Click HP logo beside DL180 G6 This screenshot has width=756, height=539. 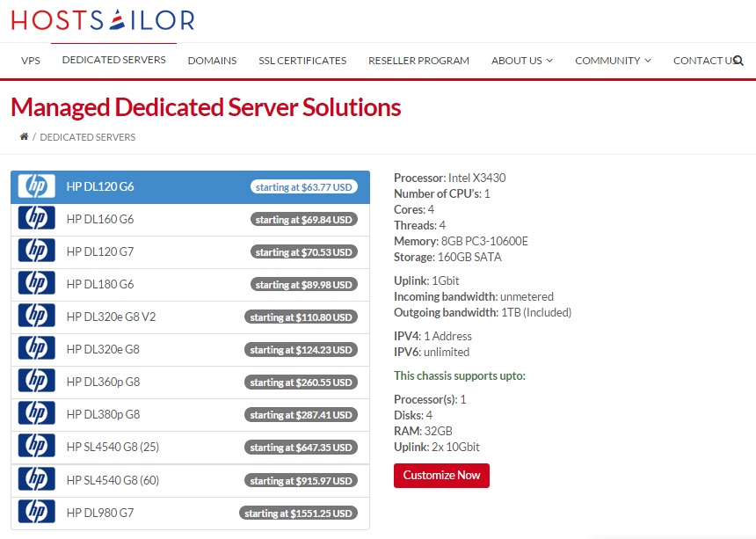tap(36, 284)
